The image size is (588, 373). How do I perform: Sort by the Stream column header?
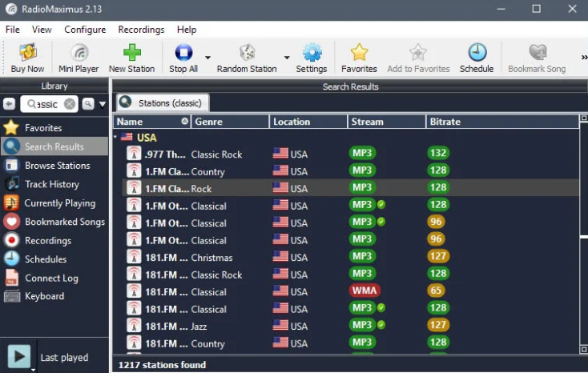coord(387,122)
